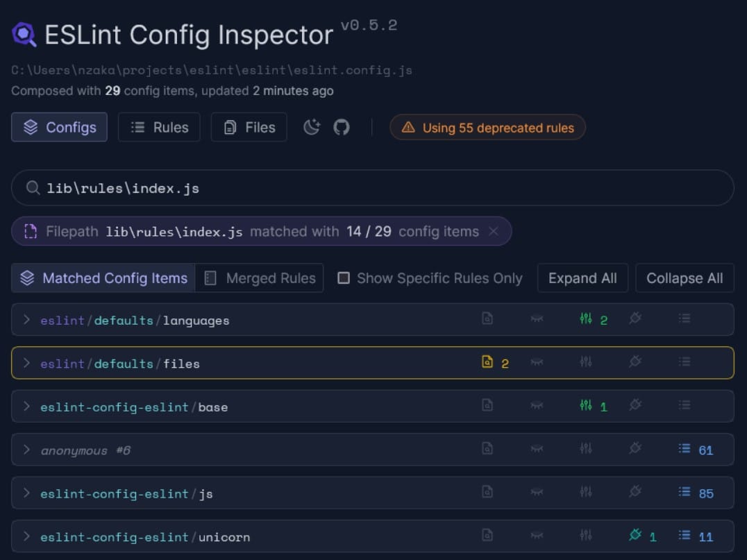
Task: Click the rule count 85 on js row
Action: click(706, 493)
